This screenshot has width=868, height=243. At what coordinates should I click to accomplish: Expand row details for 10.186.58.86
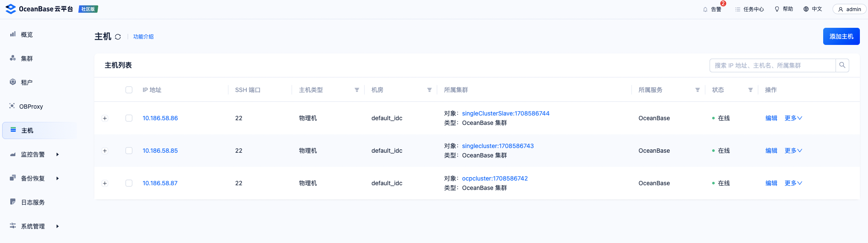[x=105, y=118]
